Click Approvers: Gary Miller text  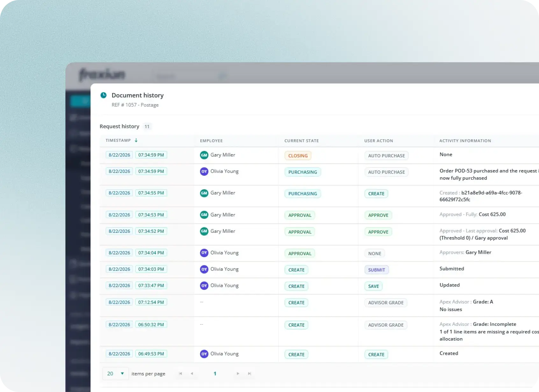[465, 252]
